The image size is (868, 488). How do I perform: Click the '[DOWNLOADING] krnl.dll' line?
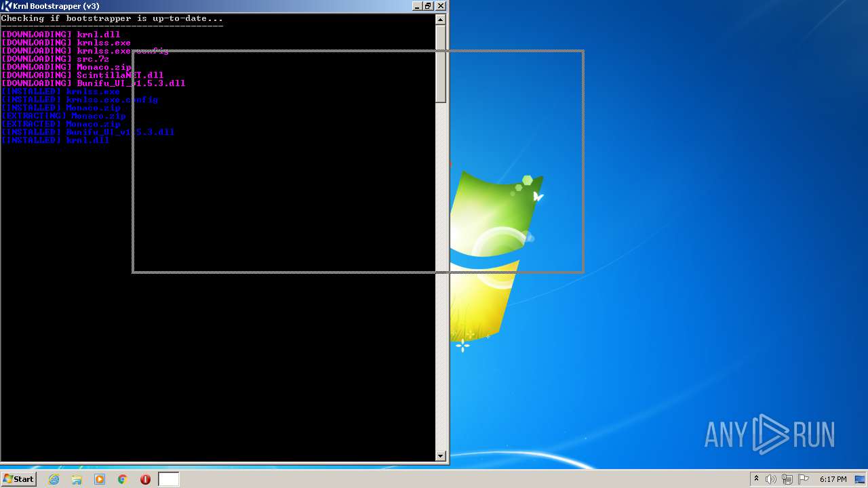coord(61,35)
